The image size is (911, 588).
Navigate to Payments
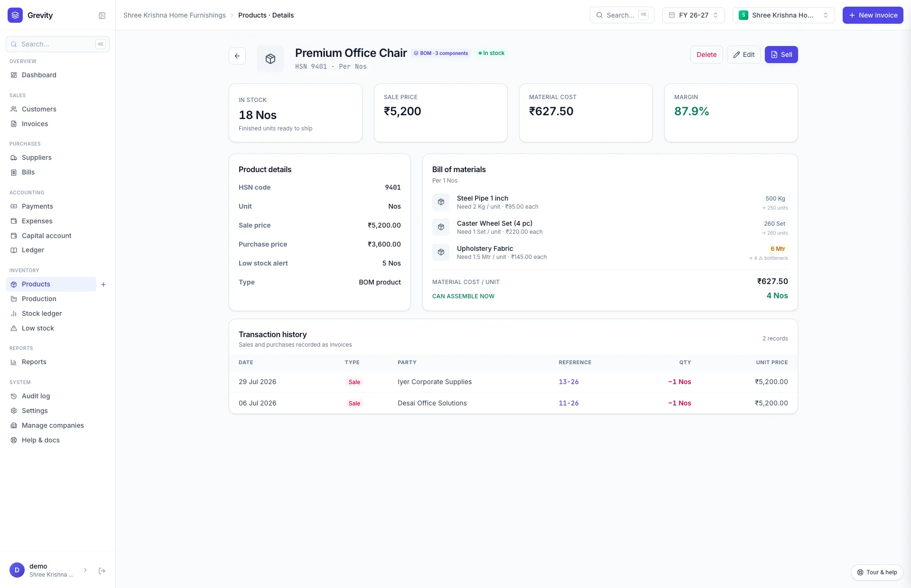[x=57, y=206]
